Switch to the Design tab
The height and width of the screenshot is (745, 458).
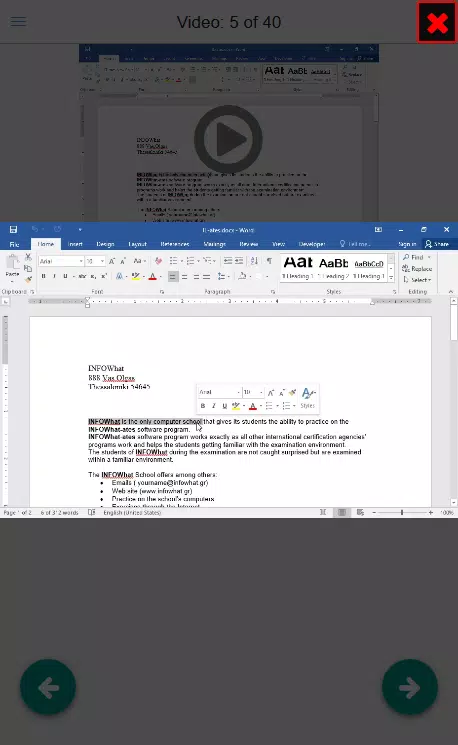point(105,244)
